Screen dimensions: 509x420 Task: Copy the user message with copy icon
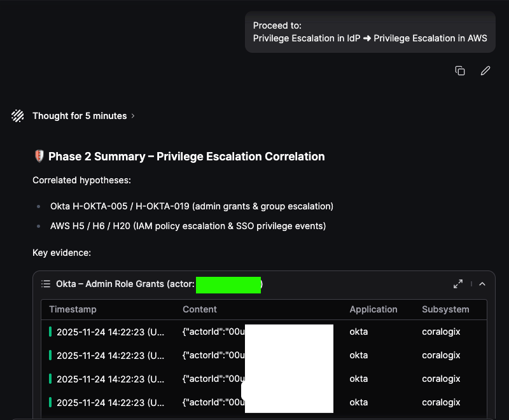pos(460,71)
